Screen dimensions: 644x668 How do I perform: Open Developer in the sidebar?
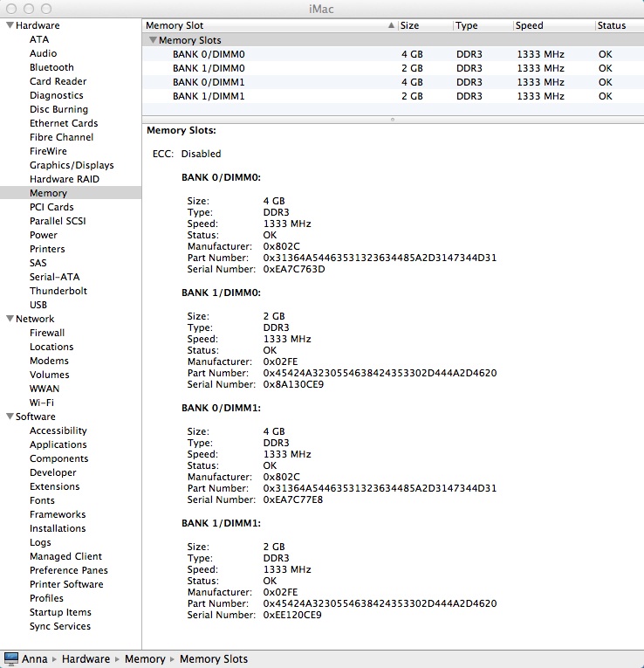52,472
